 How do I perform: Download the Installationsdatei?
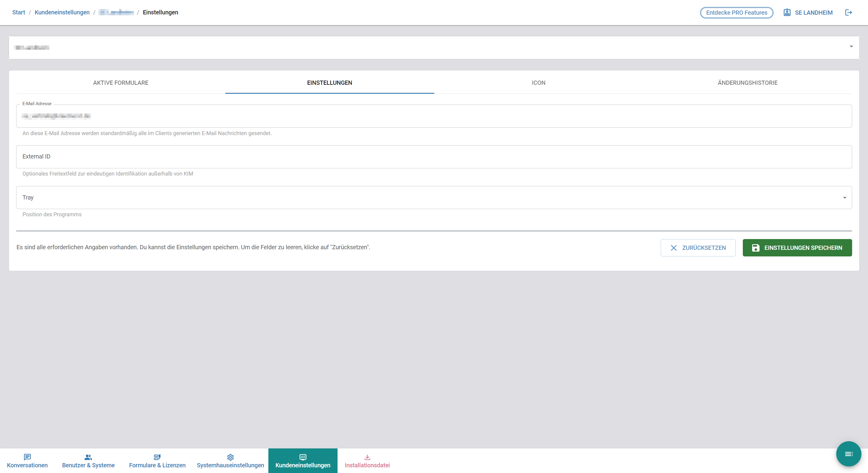point(367,461)
